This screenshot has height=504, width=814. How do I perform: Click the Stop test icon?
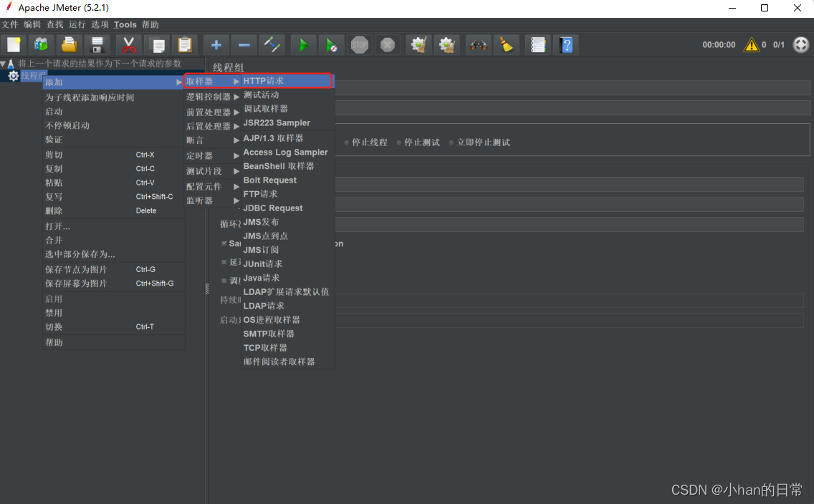pos(359,45)
